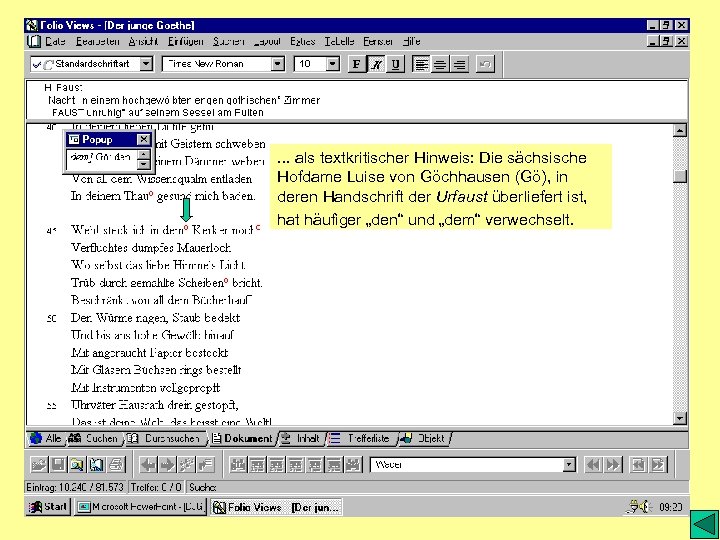720x540 pixels.
Task: Switch to the Suchen tab at bottom
Action: point(94,439)
